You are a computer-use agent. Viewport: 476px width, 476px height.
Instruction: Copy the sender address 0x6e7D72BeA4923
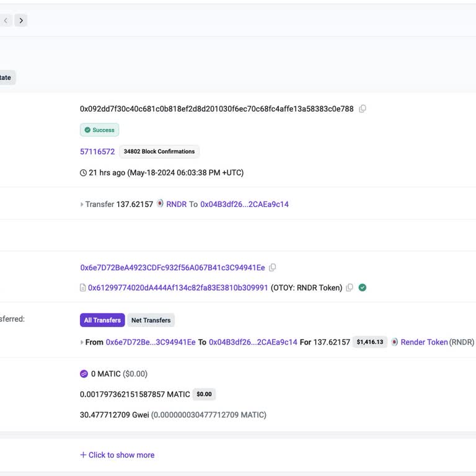(272, 268)
